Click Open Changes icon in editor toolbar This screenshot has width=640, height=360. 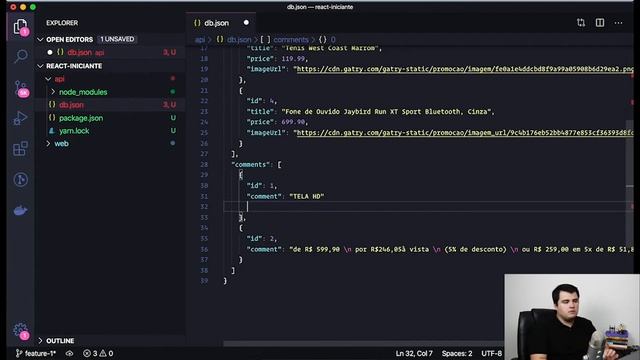(x=581, y=23)
